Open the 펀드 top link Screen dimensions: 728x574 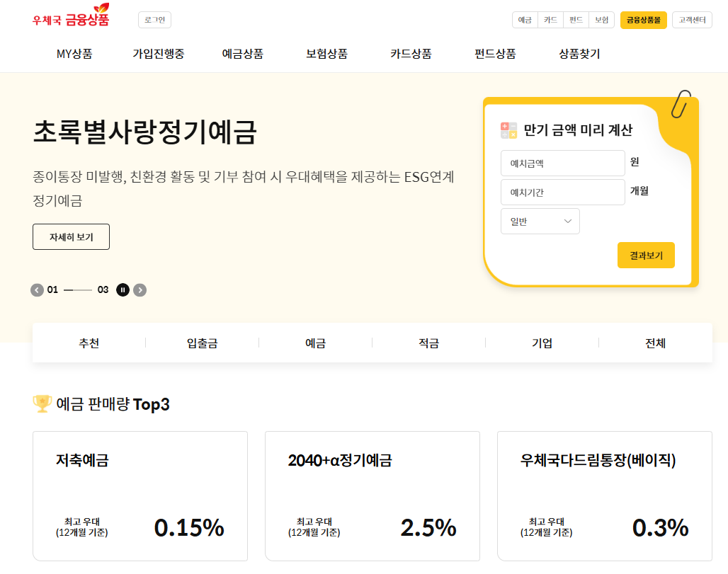[576, 20]
